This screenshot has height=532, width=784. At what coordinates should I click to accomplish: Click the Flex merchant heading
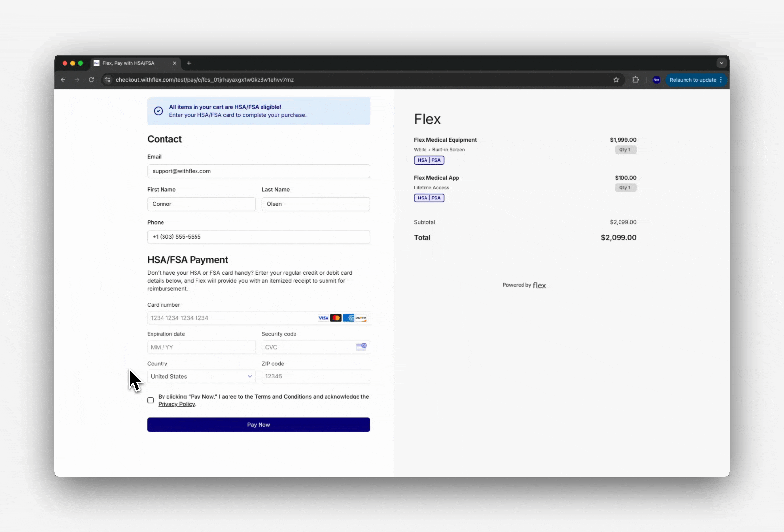(427, 119)
